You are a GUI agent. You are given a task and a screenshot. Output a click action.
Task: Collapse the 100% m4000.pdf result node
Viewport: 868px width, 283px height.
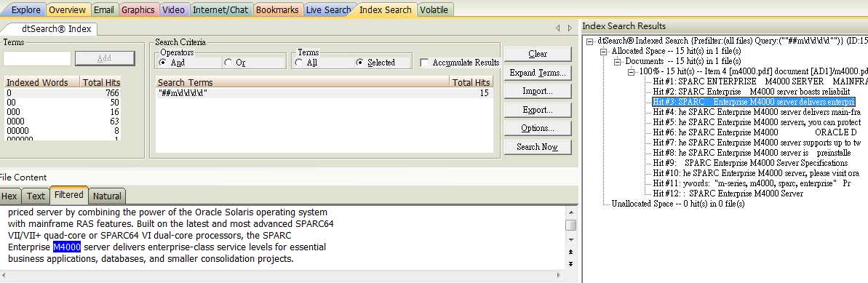[x=632, y=72]
